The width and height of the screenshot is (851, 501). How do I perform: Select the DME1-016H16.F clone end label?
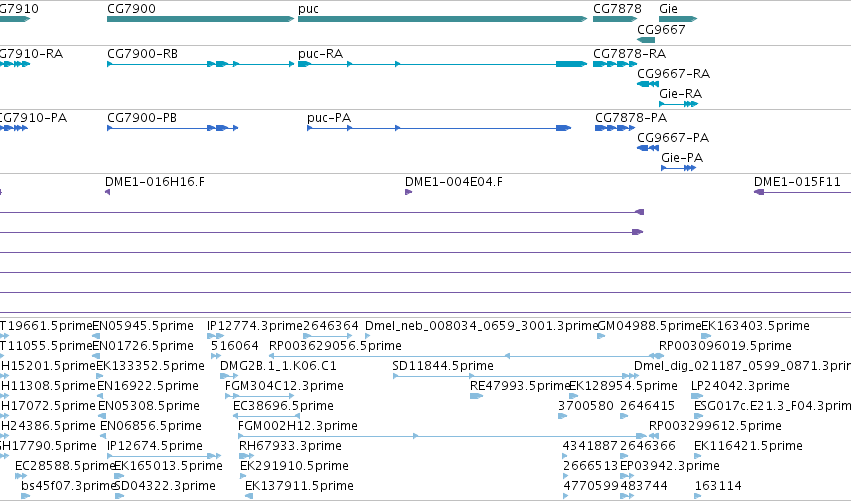[155, 182]
